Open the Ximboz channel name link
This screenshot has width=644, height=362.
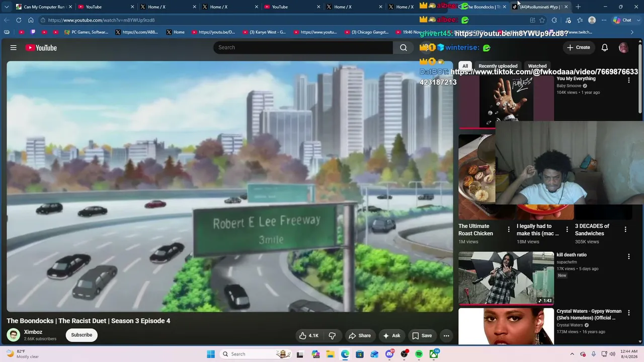click(33, 332)
